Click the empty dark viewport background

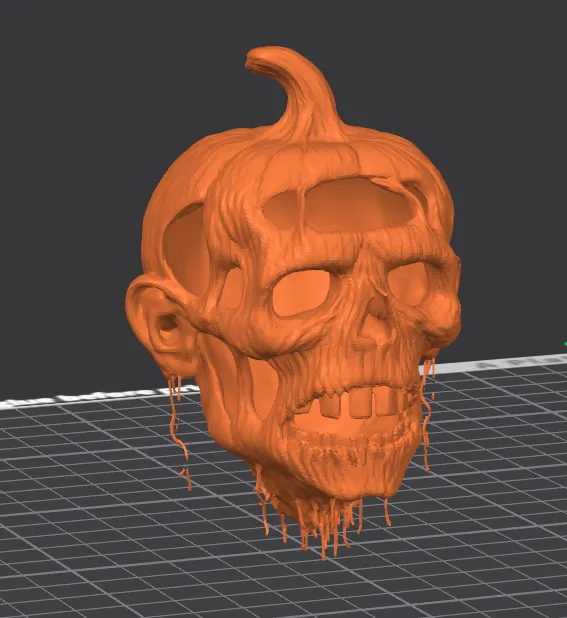[79, 158]
